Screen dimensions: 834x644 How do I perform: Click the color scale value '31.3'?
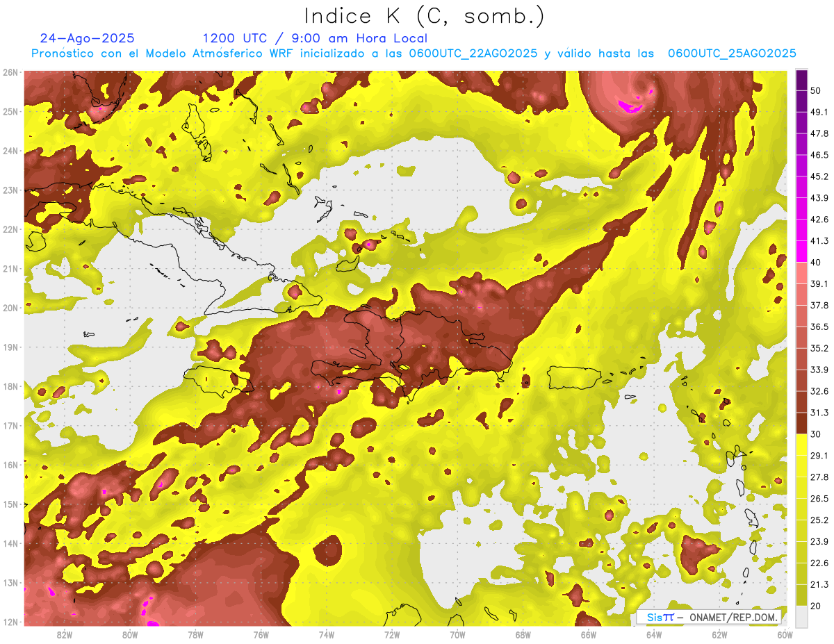coord(819,413)
